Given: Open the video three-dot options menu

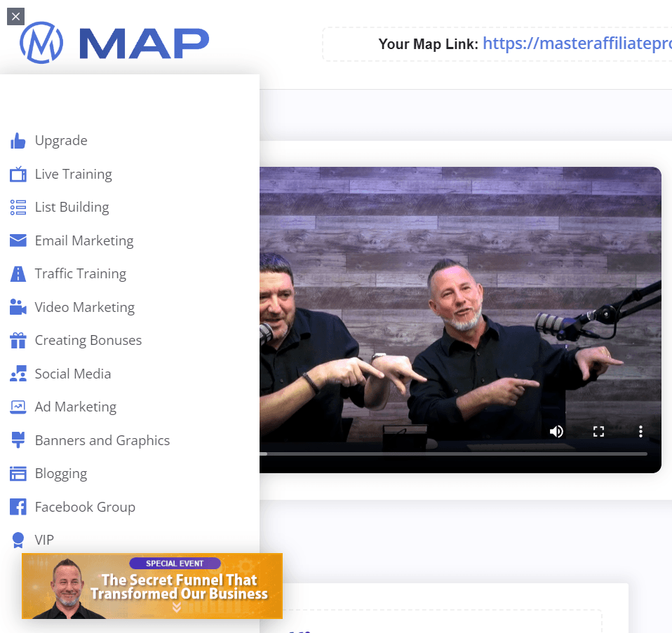Looking at the screenshot, I should [x=640, y=431].
